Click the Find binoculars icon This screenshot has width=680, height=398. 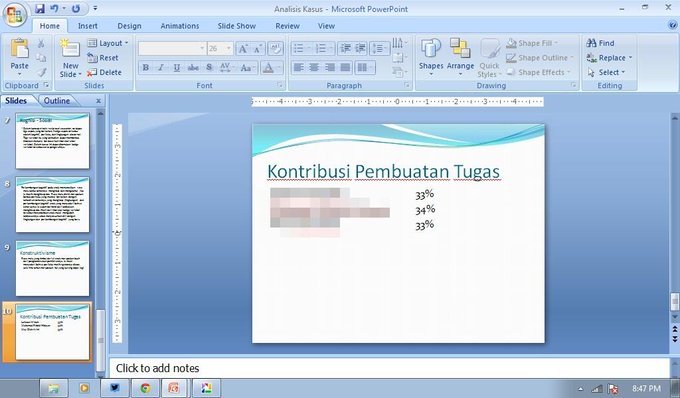pos(591,43)
